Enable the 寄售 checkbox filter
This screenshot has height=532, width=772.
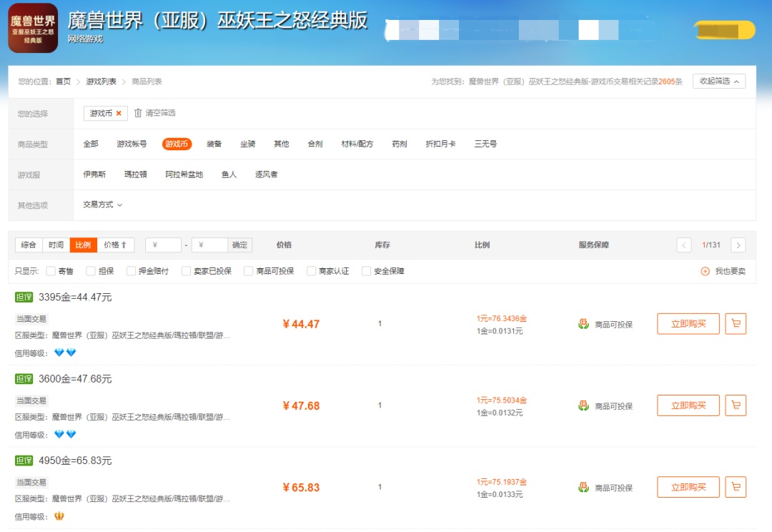coord(51,271)
